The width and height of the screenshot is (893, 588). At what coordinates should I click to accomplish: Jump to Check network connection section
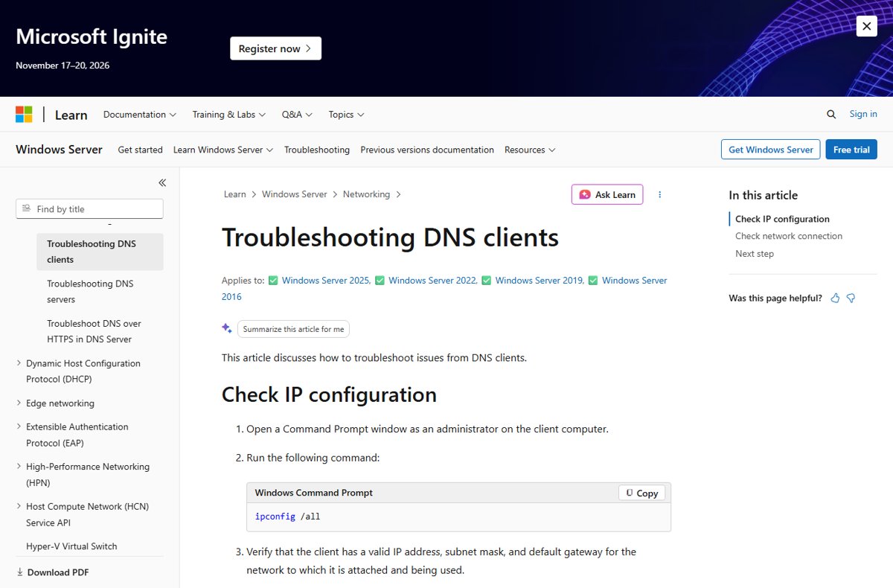[x=789, y=236]
